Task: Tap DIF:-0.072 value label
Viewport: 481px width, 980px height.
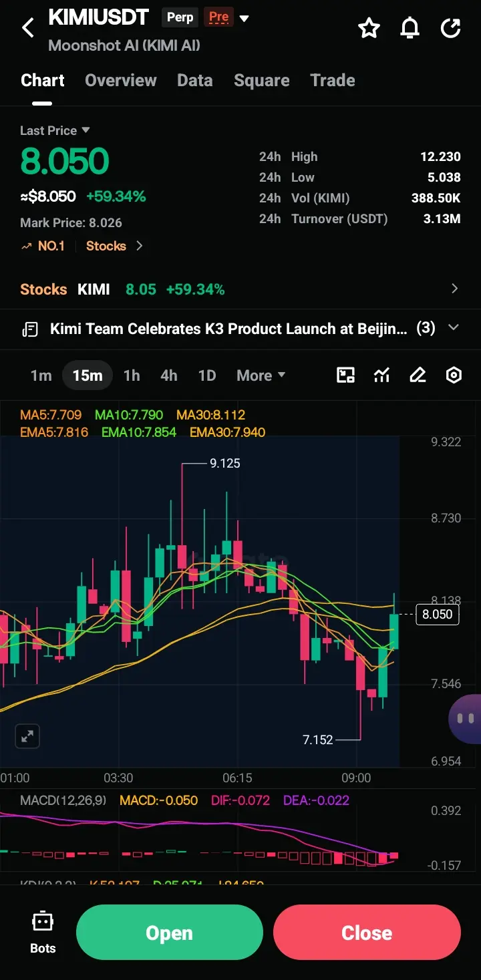Action: click(240, 800)
